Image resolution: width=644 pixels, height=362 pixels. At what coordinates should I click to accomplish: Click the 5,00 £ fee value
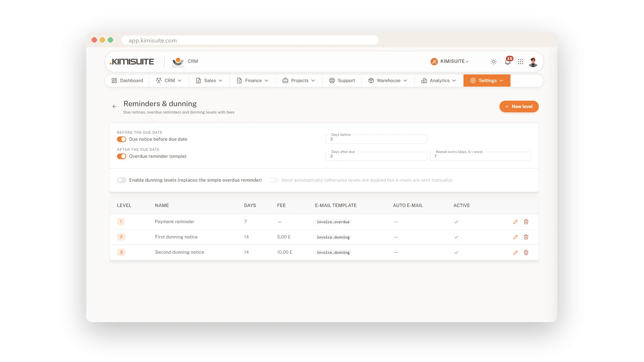tap(284, 237)
